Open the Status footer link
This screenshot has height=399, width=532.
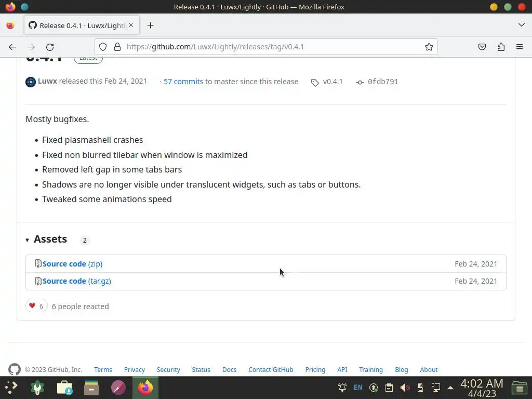tap(201, 370)
